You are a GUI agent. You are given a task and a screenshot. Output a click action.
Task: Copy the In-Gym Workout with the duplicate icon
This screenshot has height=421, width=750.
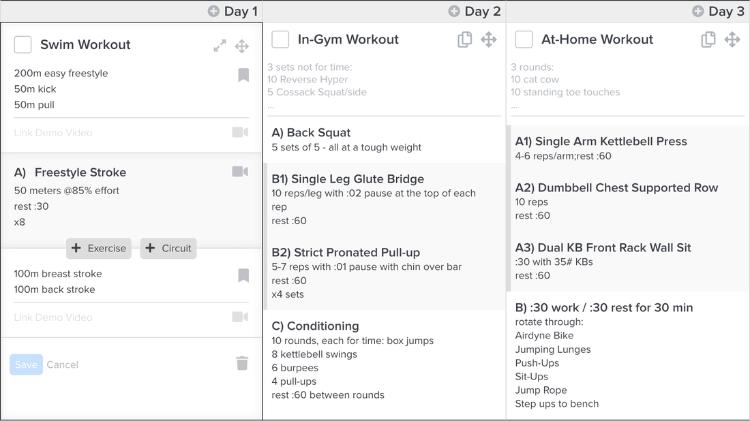pyautogui.click(x=464, y=40)
